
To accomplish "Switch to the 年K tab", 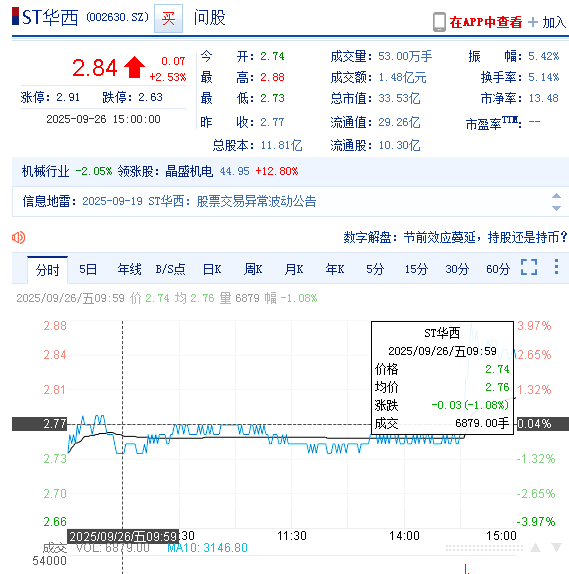I will click(x=335, y=269).
